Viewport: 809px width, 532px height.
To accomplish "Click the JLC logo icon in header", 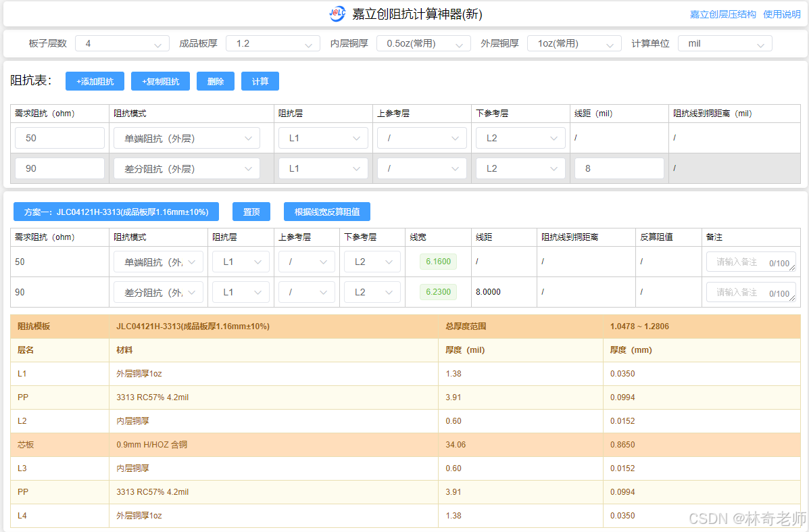I will coord(337,14).
